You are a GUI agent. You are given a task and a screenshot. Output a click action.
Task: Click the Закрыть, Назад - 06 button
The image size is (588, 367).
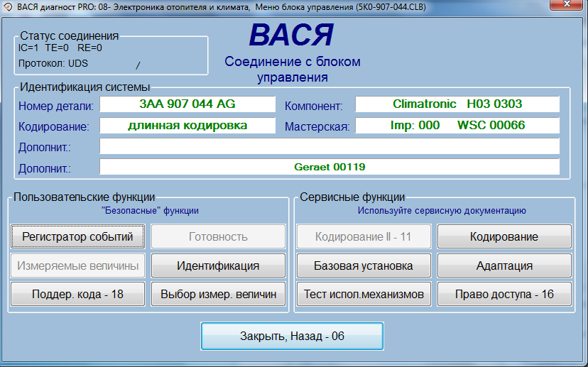292,336
